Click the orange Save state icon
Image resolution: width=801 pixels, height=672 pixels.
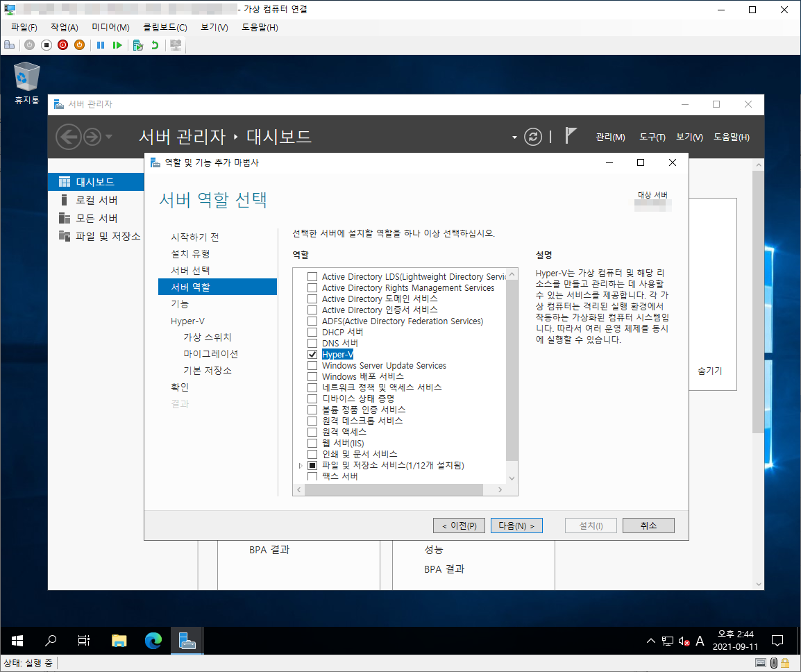[79, 45]
